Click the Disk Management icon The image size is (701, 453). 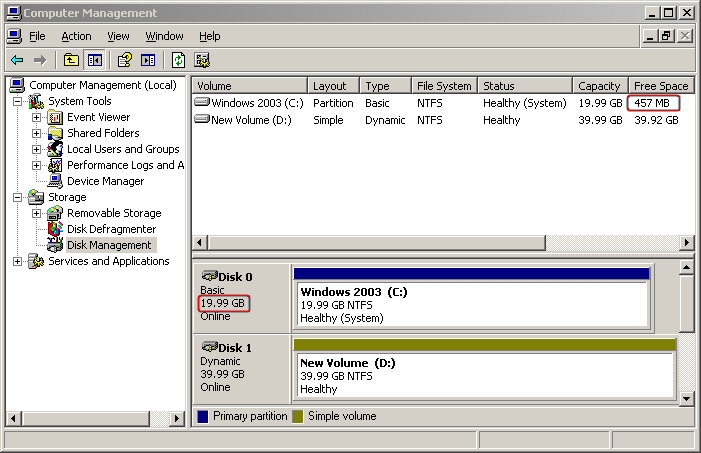55,245
